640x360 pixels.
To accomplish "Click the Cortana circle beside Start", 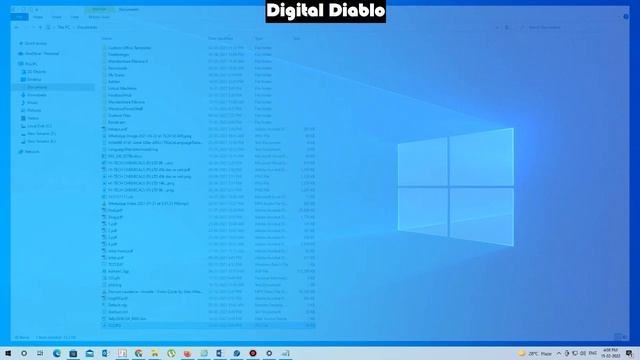I will click(x=24, y=353).
